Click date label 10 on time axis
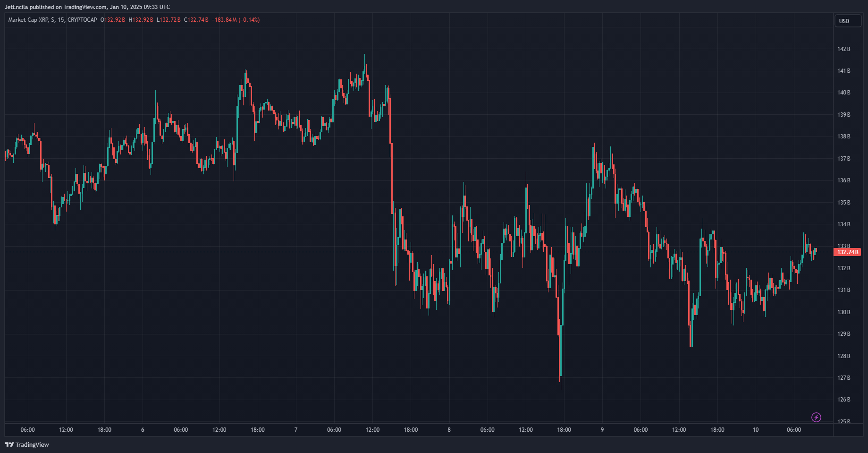The height and width of the screenshot is (453, 868). [756, 430]
